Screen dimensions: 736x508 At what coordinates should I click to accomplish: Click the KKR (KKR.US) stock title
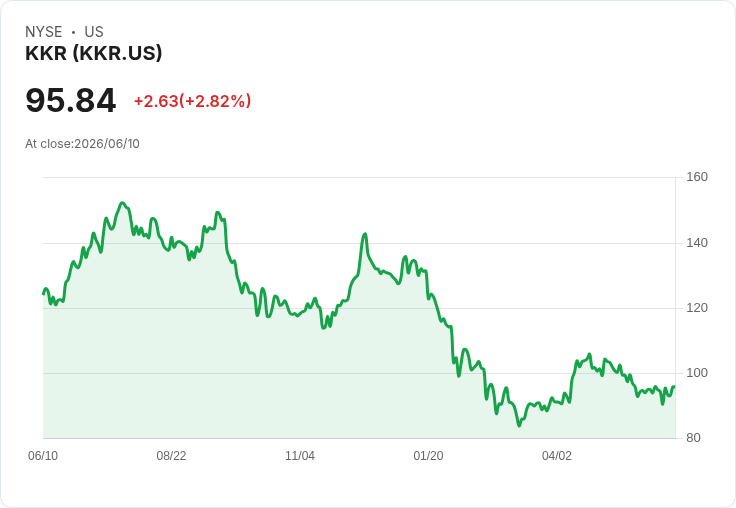point(93,53)
